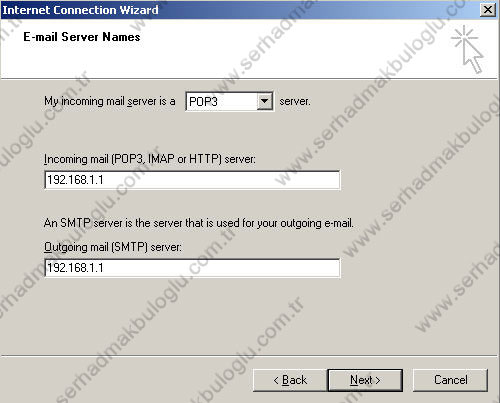Click the 192.168.1.1 text in incoming server box

75,180
